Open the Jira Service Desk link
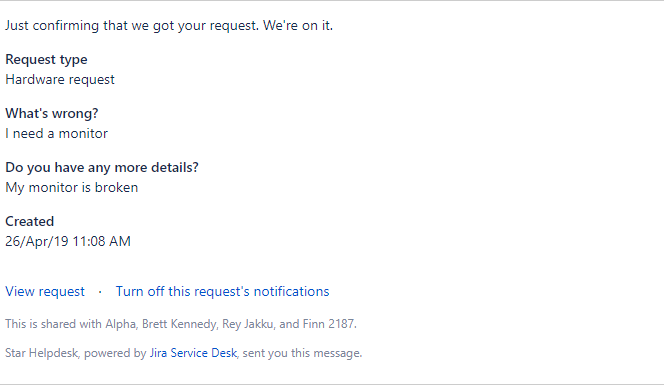The width and height of the screenshot is (664, 386). [193, 353]
